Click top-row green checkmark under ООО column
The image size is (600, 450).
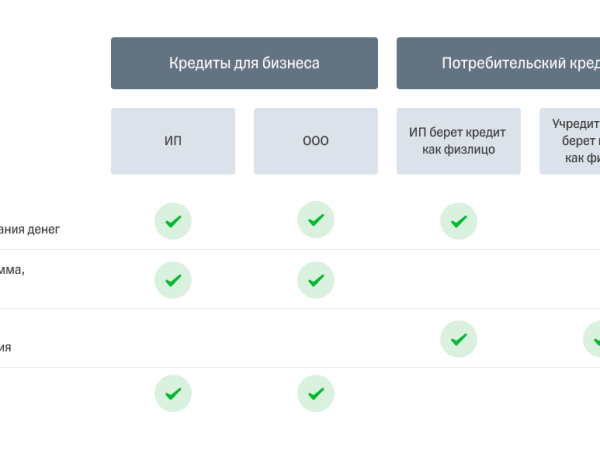[316, 221]
